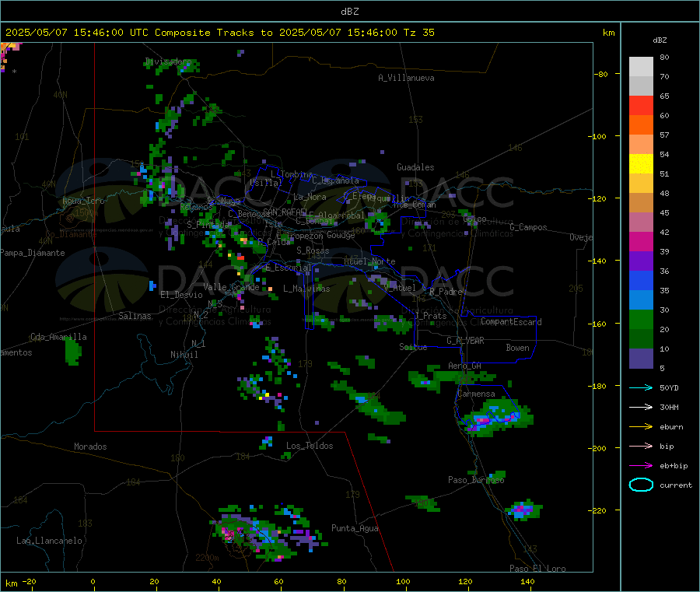
Task: Click the Paso_El_Loro map label
Action: (x=537, y=569)
